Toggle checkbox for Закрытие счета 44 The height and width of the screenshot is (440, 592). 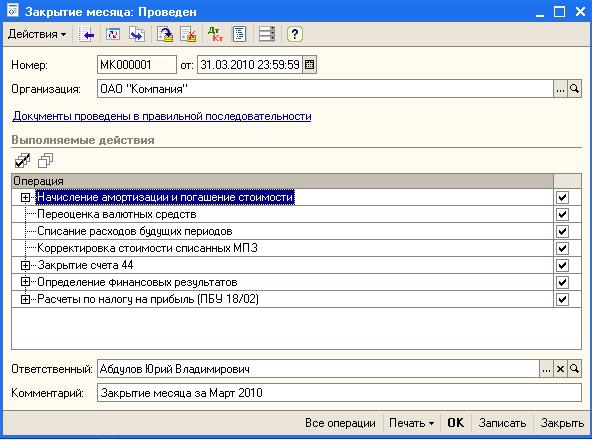click(562, 265)
